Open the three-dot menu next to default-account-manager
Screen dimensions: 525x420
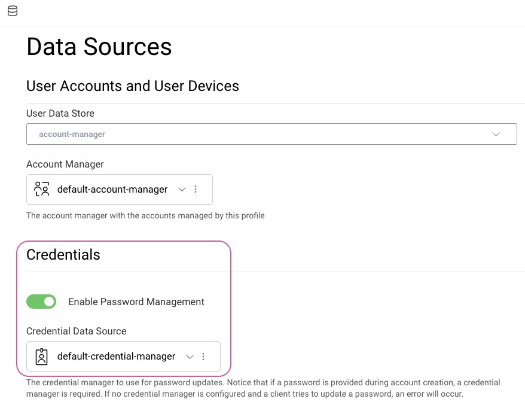[x=196, y=188]
